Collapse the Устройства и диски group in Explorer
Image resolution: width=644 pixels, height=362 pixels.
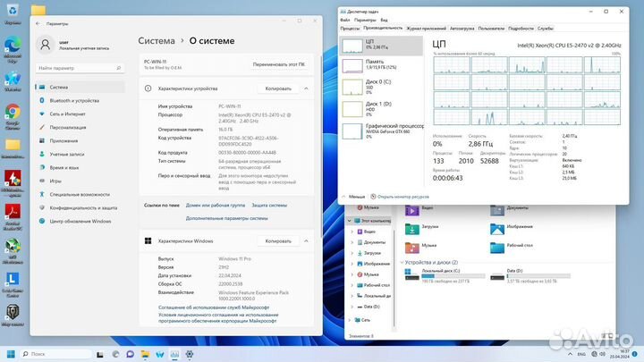click(402, 262)
